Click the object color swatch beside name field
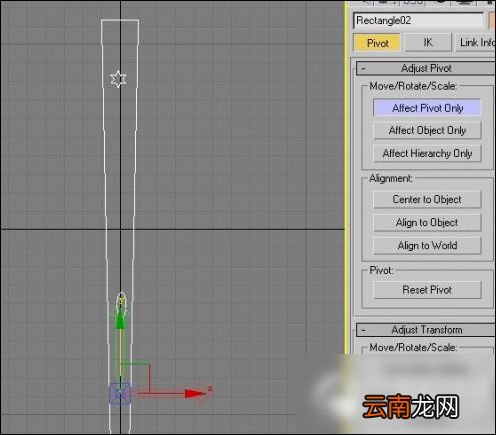The height and width of the screenshot is (435, 496). (492, 21)
